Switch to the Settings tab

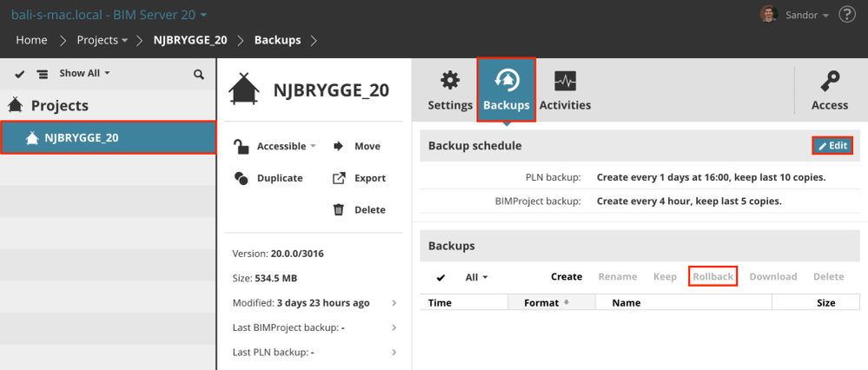[x=449, y=90]
